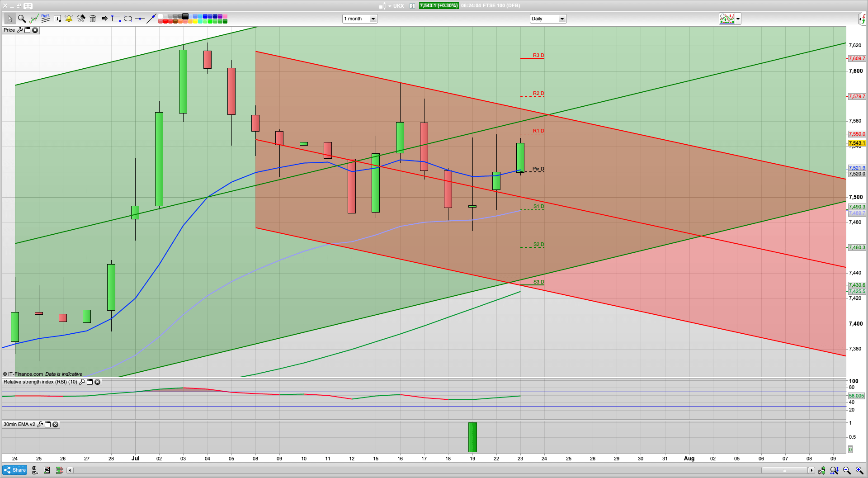Zoom in with the plus magnifier
868x478 pixels.
click(x=859, y=470)
